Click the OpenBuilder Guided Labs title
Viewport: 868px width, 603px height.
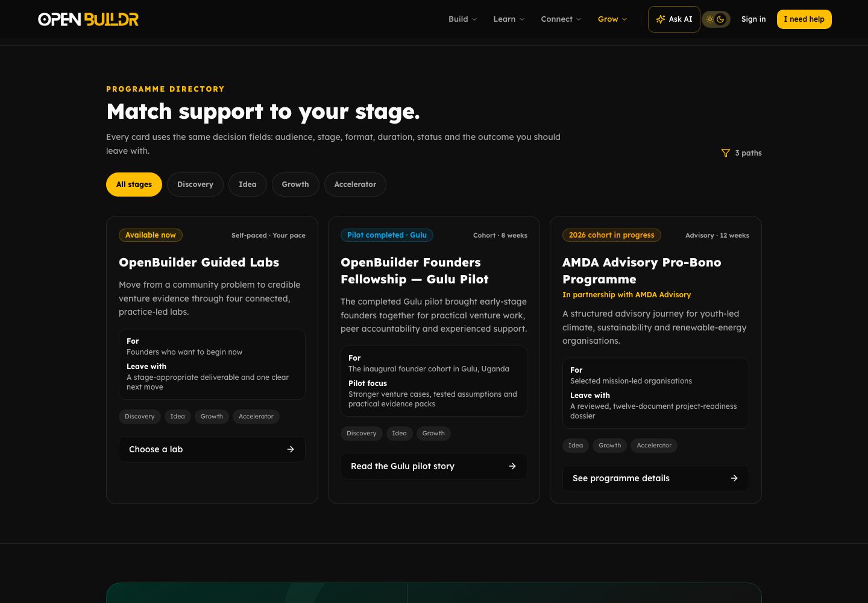pos(199,262)
